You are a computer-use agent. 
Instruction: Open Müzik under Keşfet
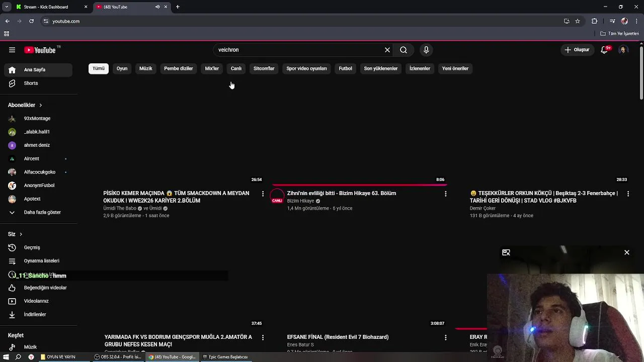coord(38,347)
